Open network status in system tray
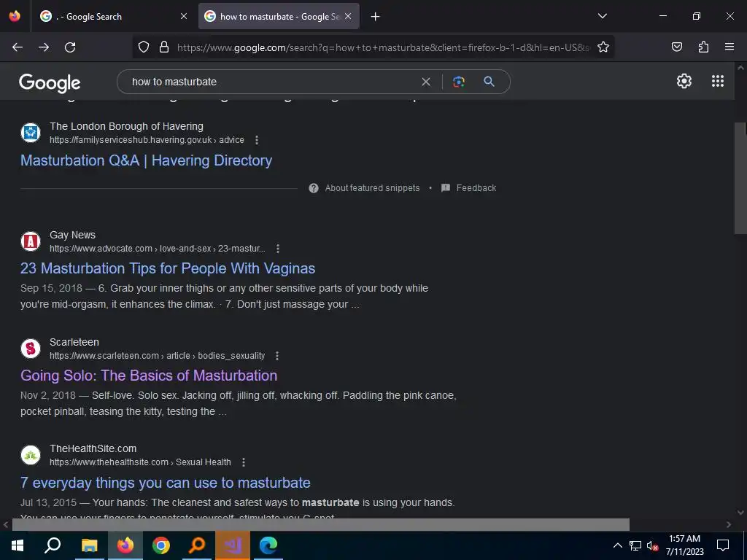 tap(635, 545)
